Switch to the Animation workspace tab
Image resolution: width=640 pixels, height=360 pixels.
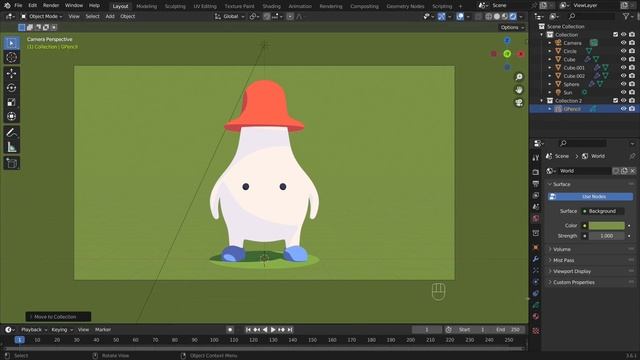point(300,6)
